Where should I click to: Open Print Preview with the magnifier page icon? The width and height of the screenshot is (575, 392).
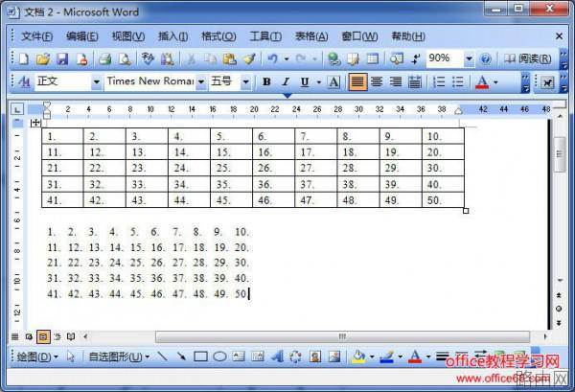125,59
